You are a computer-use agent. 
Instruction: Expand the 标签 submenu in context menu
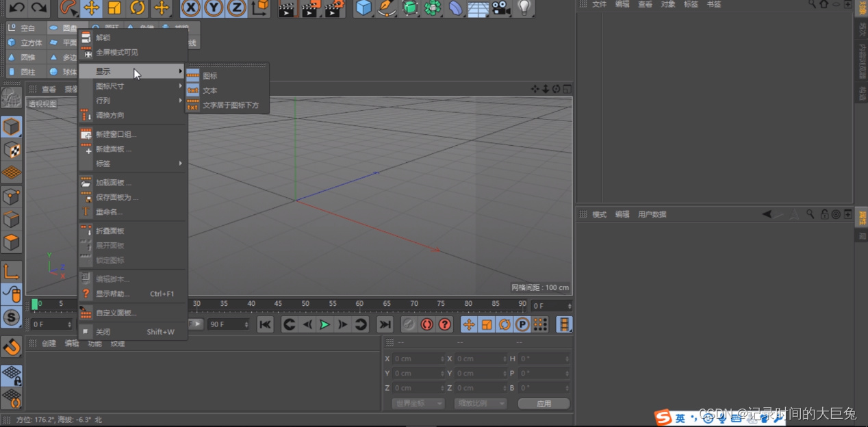[133, 164]
